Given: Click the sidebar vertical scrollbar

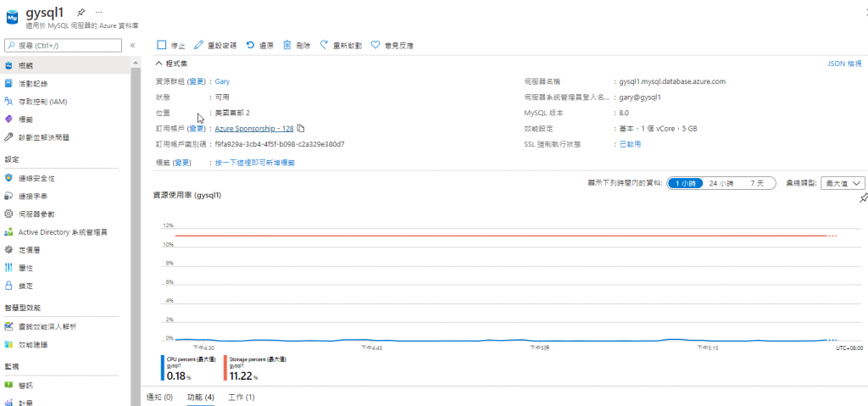Looking at the screenshot, I should (135, 236).
